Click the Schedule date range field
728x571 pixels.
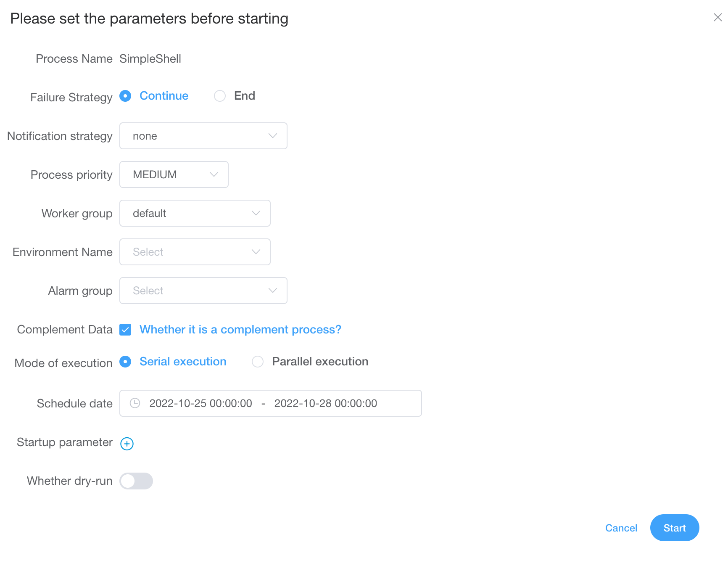tap(270, 403)
